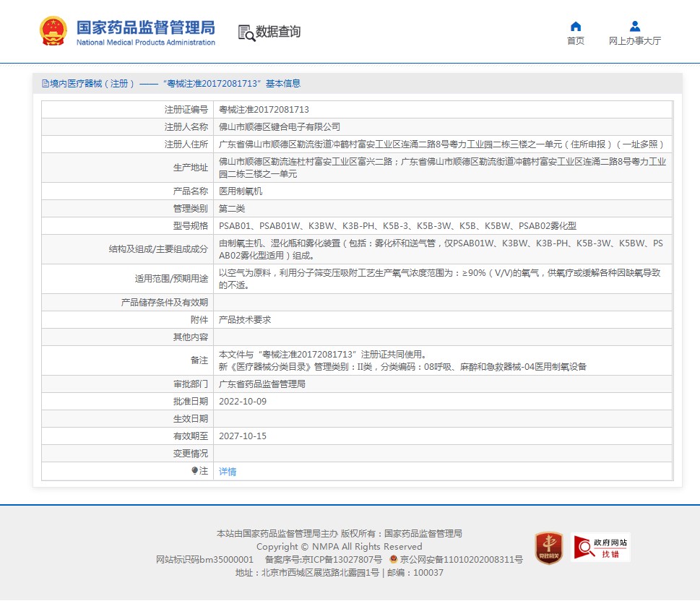Screen dimensions: 700x614
Task: Click the 变更情况 row label
Action: point(191,453)
